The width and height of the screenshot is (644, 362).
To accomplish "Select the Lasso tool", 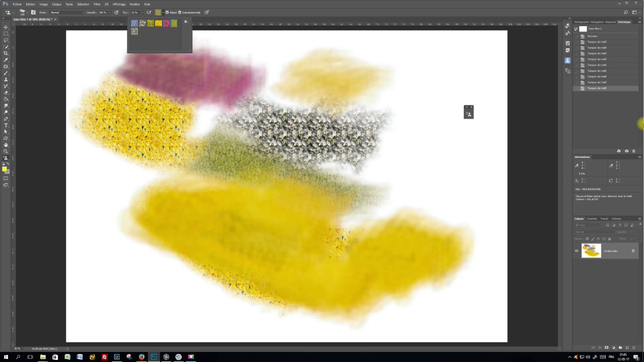I will (x=6, y=40).
